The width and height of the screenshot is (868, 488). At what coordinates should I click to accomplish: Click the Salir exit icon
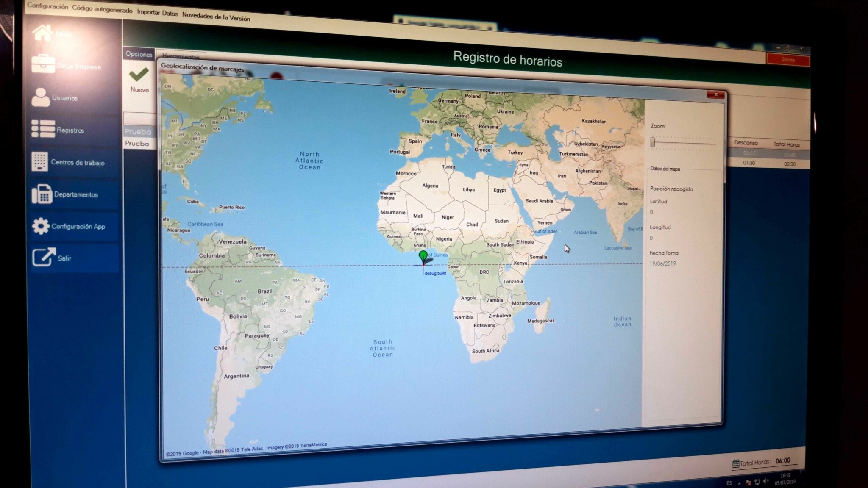[43, 257]
